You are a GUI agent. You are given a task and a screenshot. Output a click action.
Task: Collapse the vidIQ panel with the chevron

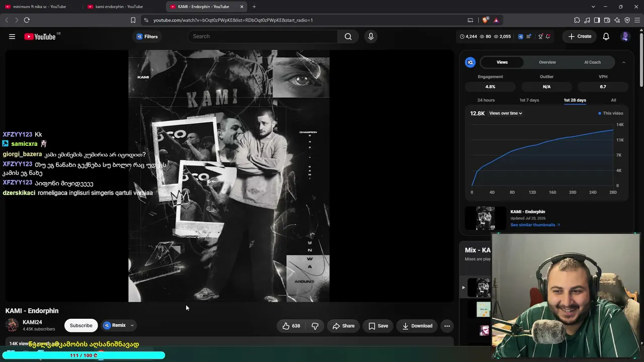click(x=623, y=62)
